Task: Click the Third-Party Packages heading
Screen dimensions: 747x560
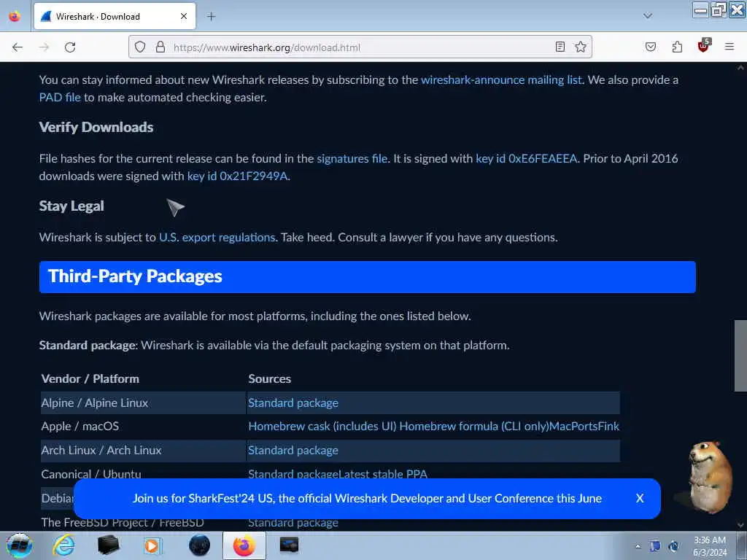Action: click(x=135, y=276)
